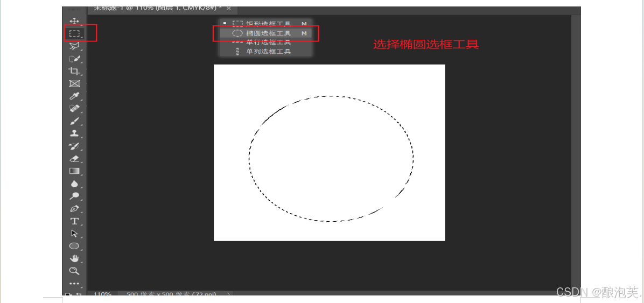
Task: Open the Edit Toolbar three-dots button
Action: [x=74, y=283]
